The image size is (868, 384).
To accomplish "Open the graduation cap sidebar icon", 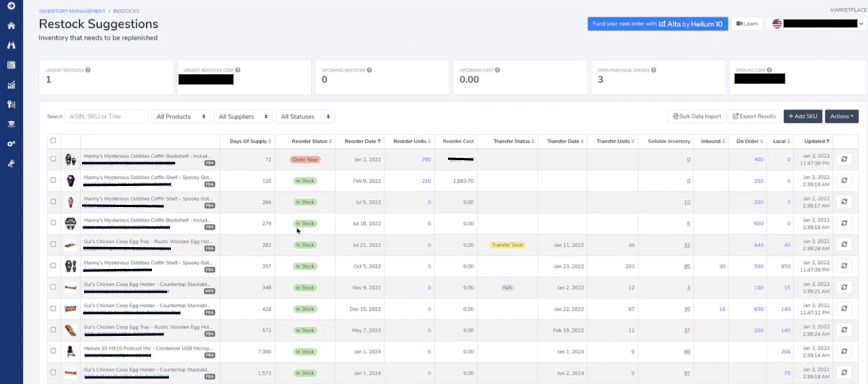I will (11, 124).
